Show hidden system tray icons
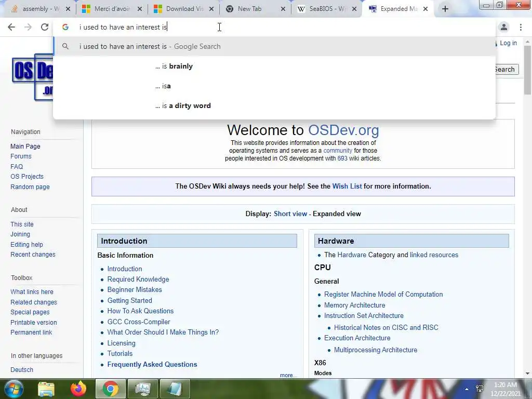Image resolution: width=532 pixels, height=399 pixels. pyautogui.click(x=467, y=389)
